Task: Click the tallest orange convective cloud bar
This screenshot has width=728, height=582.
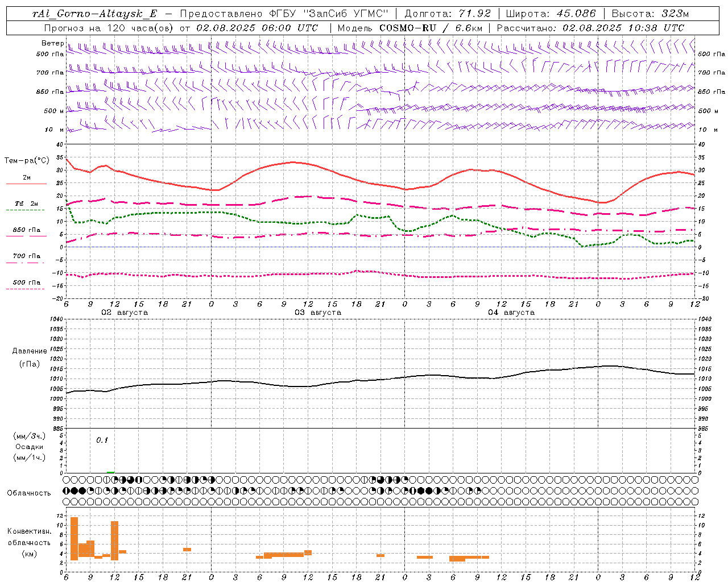Action: [x=74, y=539]
